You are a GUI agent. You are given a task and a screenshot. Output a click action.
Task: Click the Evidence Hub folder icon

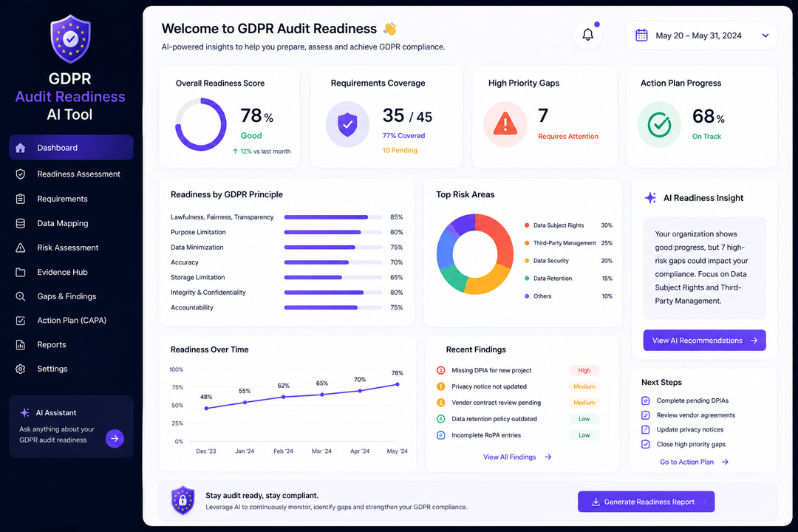coord(21,272)
